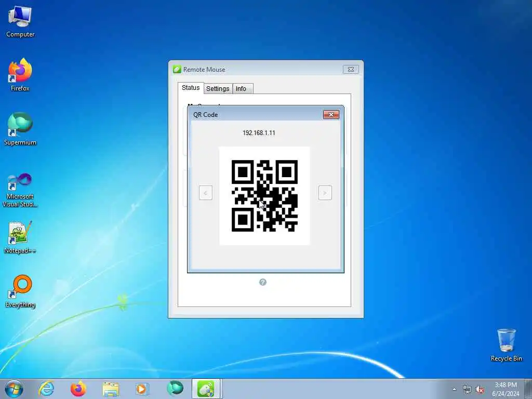
Task: Open the clock showing 3:48 PM
Action: (506, 389)
